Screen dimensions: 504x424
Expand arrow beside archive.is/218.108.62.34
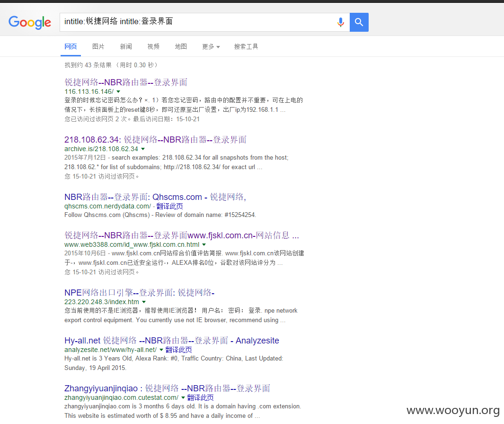(x=143, y=149)
